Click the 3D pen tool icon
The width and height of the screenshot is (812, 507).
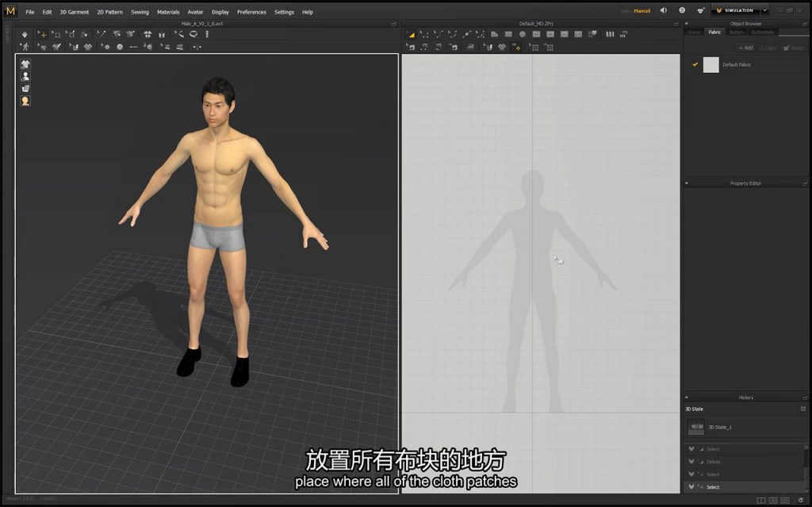(x=101, y=34)
